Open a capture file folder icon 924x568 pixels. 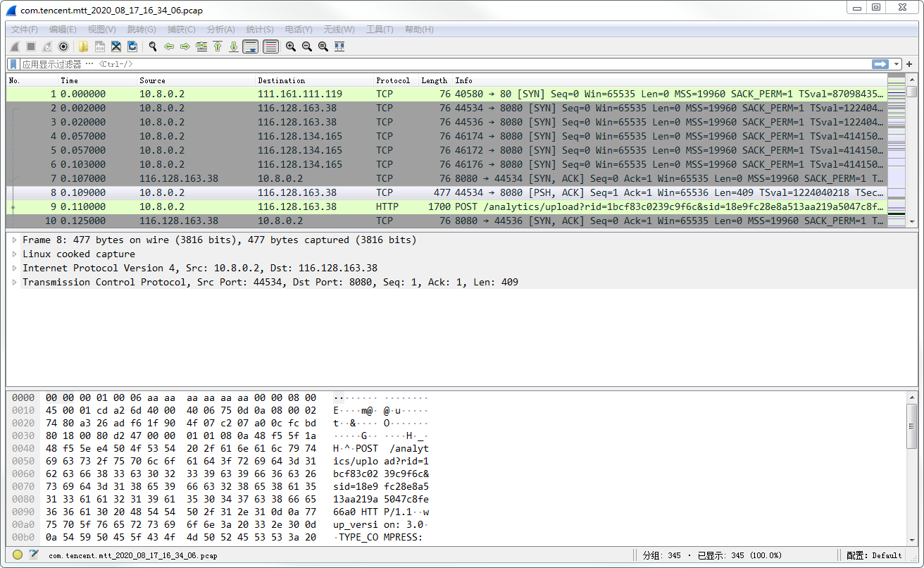(83, 47)
